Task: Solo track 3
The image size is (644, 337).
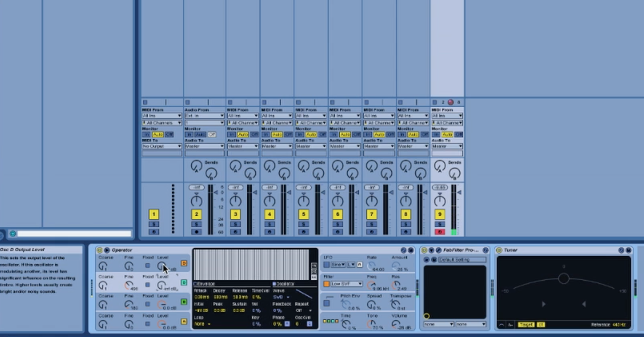Action: click(x=235, y=224)
